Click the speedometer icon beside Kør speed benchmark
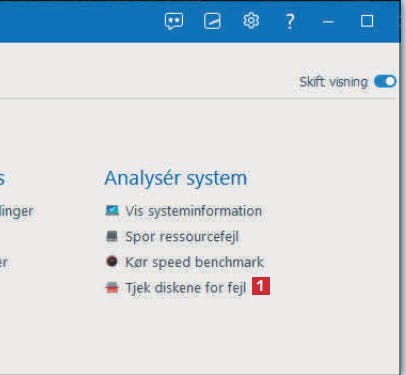406x375 pixels. click(112, 262)
